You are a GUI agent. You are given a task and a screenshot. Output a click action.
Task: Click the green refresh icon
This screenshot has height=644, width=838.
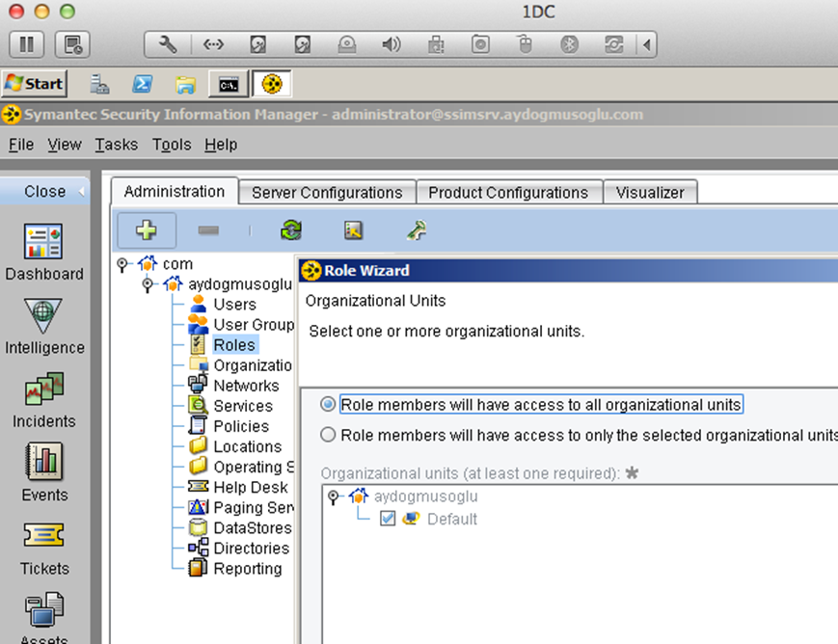(291, 230)
